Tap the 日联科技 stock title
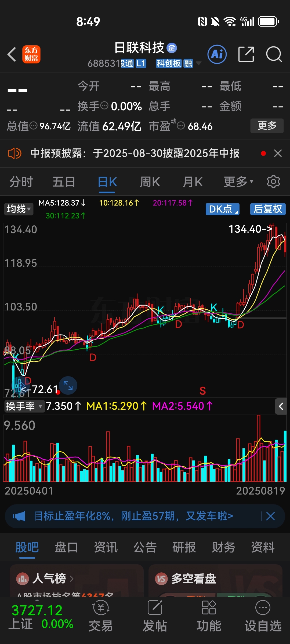The image size is (290, 644). point(139,48)
